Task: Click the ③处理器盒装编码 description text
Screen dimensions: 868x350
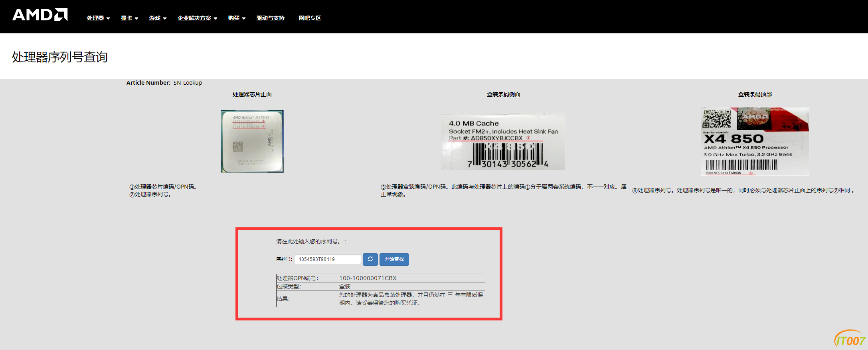Action: coord(503,190)
